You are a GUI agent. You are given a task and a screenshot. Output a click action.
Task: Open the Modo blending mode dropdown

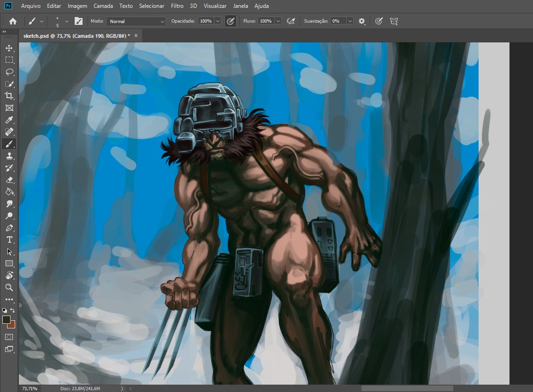pyautogui.click(x=136, y=21)
